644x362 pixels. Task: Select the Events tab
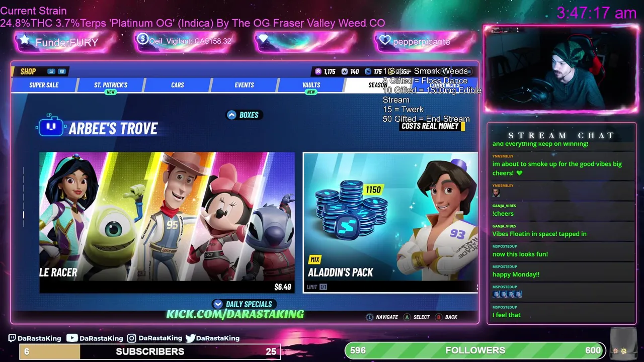[x=245, y=85]
